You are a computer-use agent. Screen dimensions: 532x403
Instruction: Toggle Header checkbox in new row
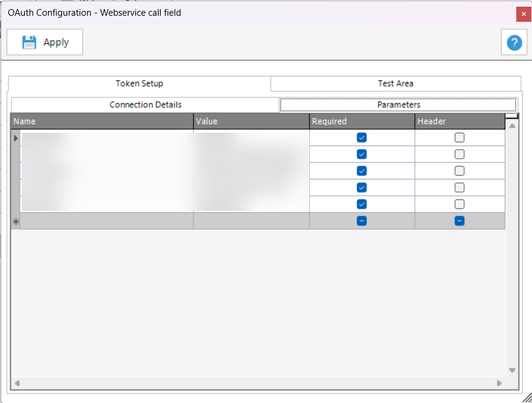[x=460, y=221]
